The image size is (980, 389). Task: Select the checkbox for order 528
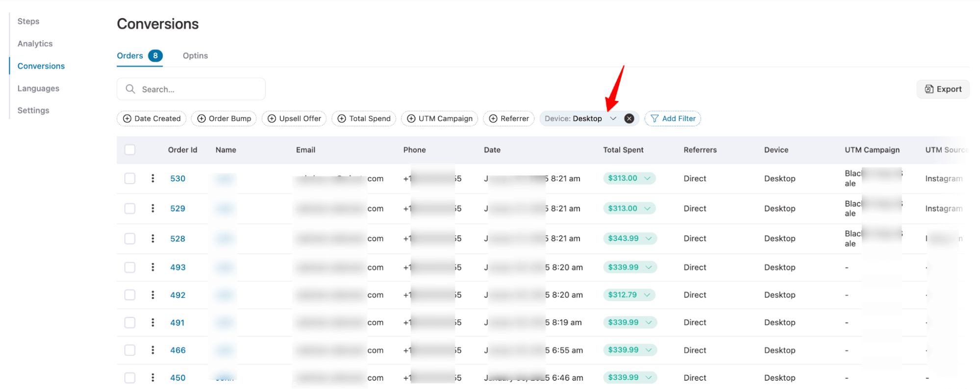tap(130, 239)
